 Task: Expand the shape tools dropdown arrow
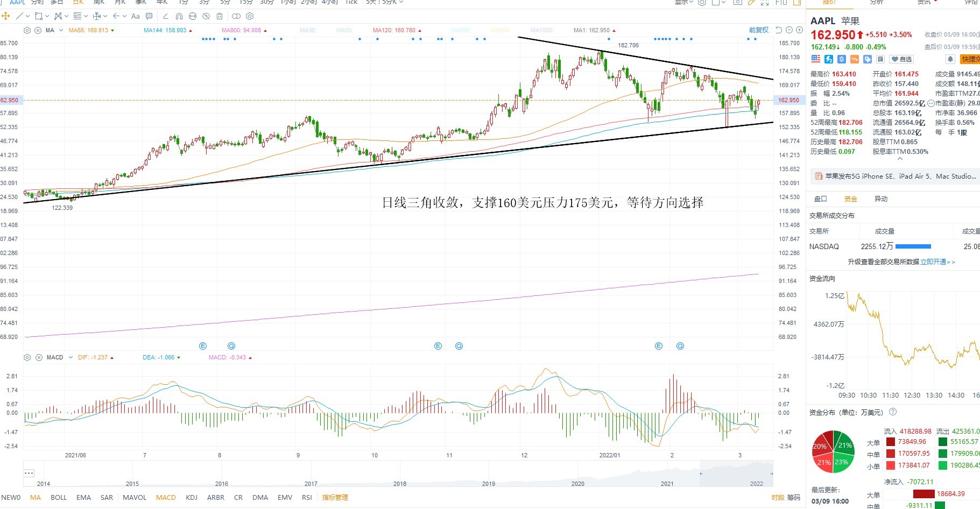(47, 16)
